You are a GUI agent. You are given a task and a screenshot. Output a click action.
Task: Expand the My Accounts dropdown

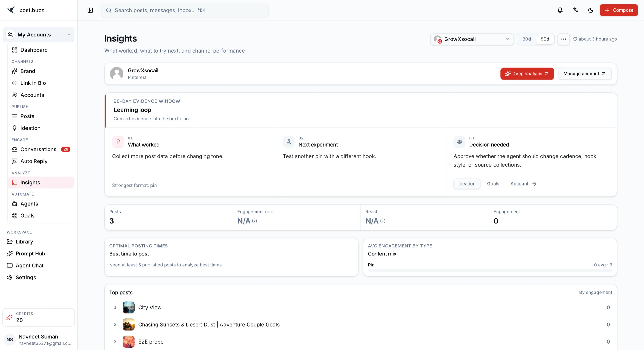pyautogui.click(x=38, y=35)
